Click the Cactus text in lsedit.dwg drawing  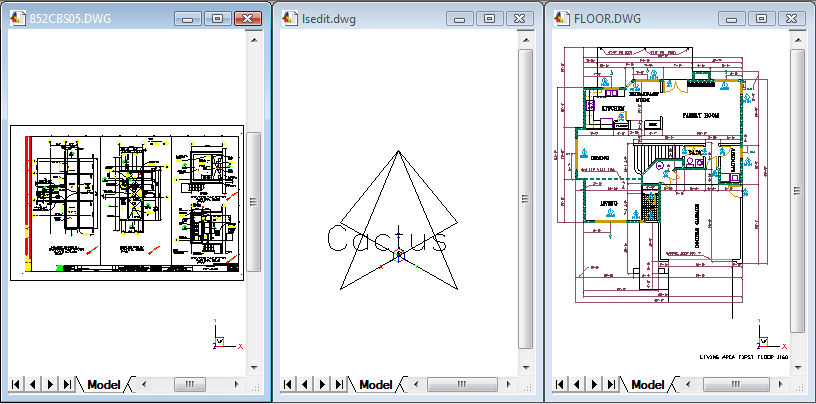(387, 240)
